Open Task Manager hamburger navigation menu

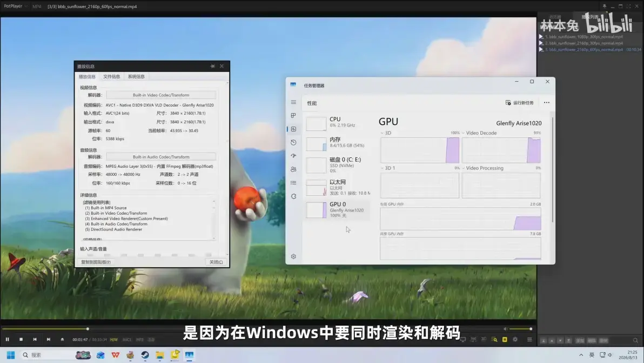point(293,102)
